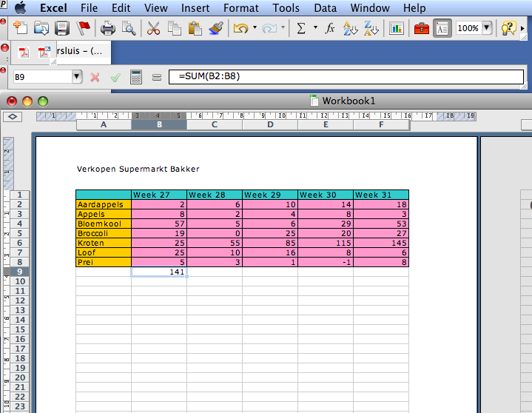Screen dimensions: 532x413
Task: Cancel the formula entry with red X
Action: [x=95, y=77]
